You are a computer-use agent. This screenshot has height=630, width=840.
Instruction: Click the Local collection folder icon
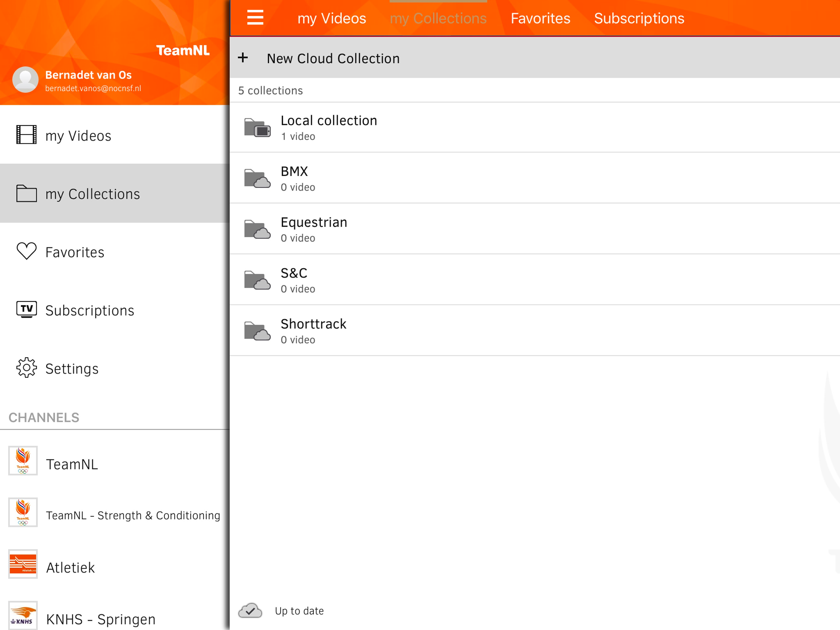point(257,128)
